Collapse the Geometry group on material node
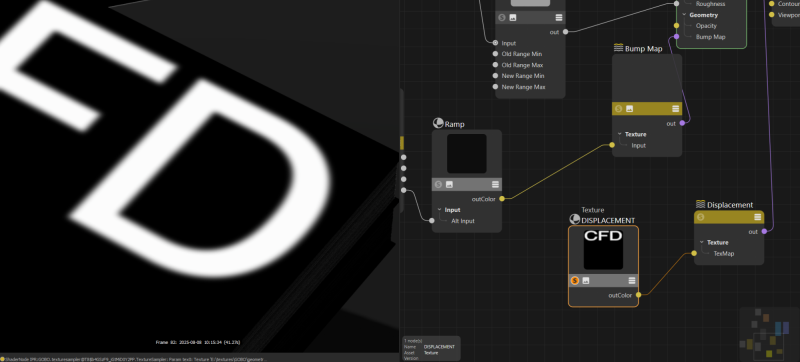This screenshot has height=362, width=800. pyautogui.click(x=684, y=15)
